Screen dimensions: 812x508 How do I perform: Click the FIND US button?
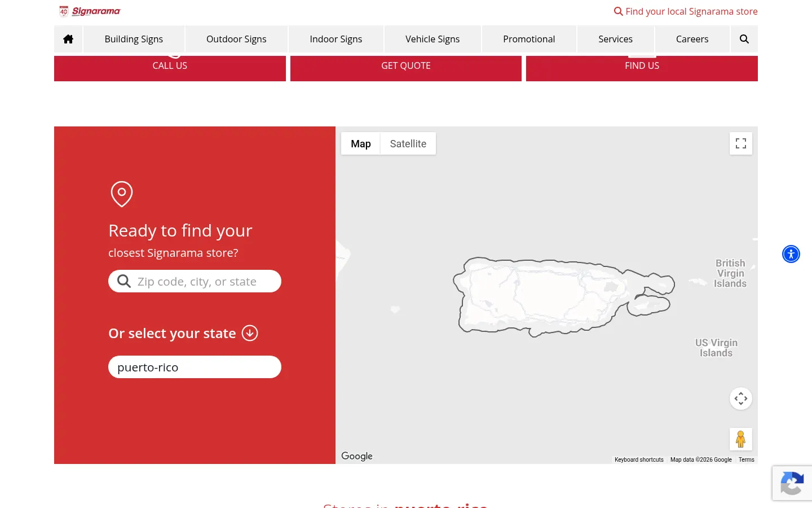[x=642, y=68]
